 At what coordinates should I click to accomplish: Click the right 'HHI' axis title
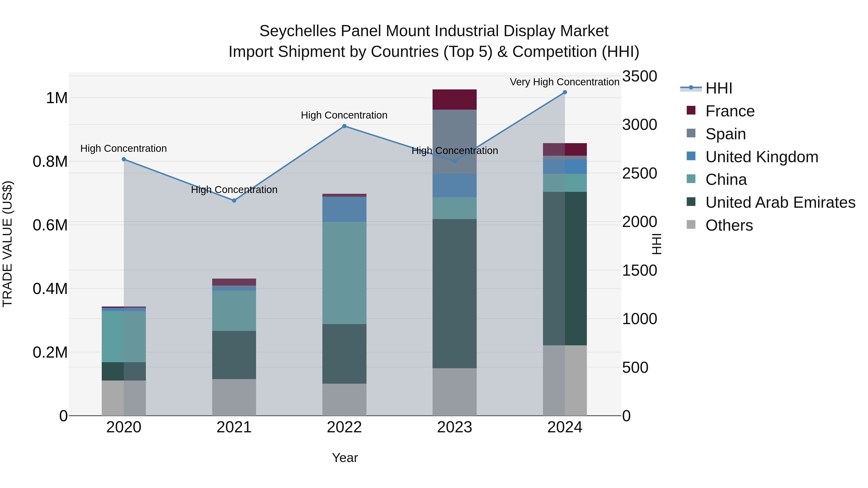[x=657, y=244]
